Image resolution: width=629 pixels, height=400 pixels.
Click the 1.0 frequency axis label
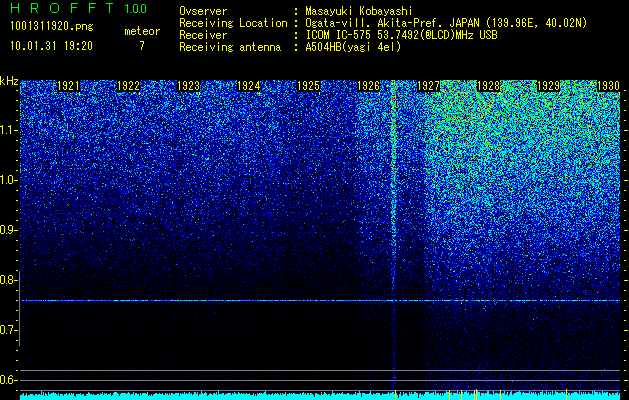(x=8, y=181)
